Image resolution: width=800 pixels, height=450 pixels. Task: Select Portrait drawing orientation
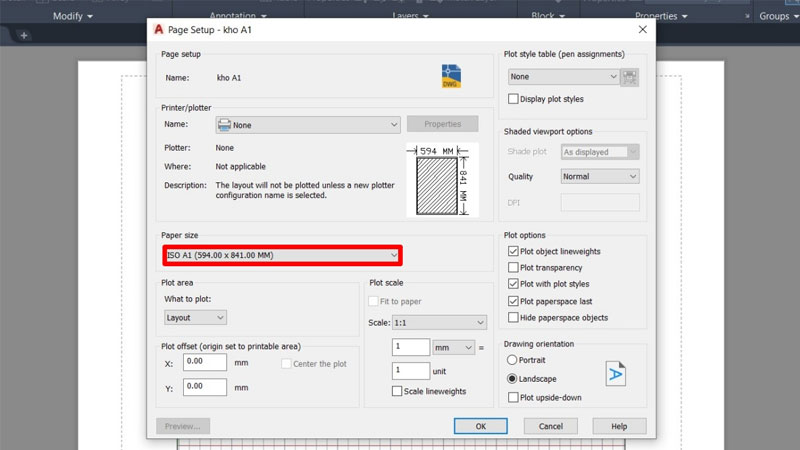513,360
